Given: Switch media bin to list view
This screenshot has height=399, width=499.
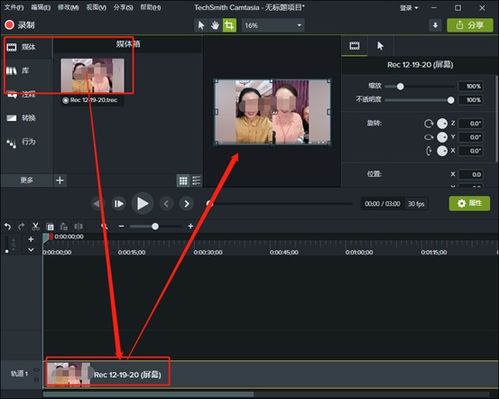Looking at the screenshot, I should tap(196, 180).
